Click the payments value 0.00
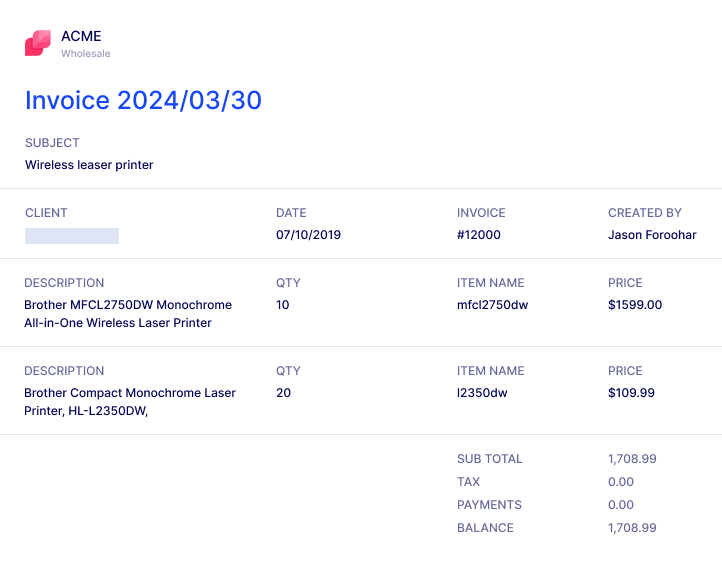The height and width of the screenshot is (562, 722). [621, 505]
